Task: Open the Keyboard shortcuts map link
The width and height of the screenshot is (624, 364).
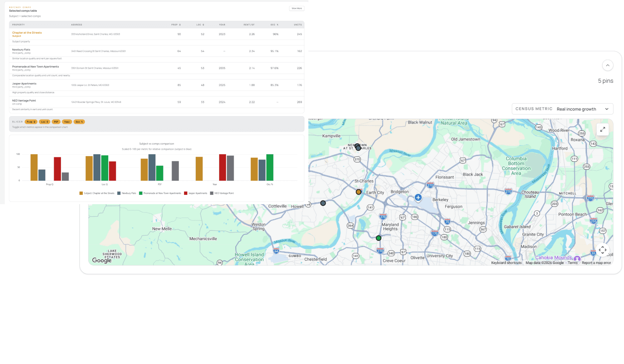Action: tap(506, 263)
